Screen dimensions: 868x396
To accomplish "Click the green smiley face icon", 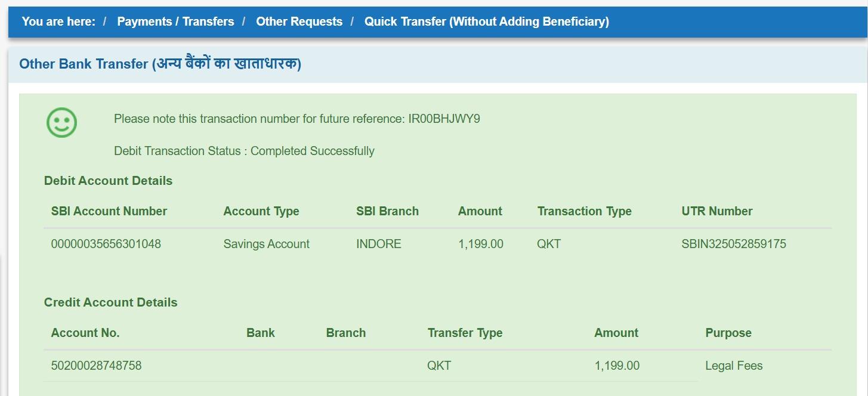I will click(x=62, y=122).
